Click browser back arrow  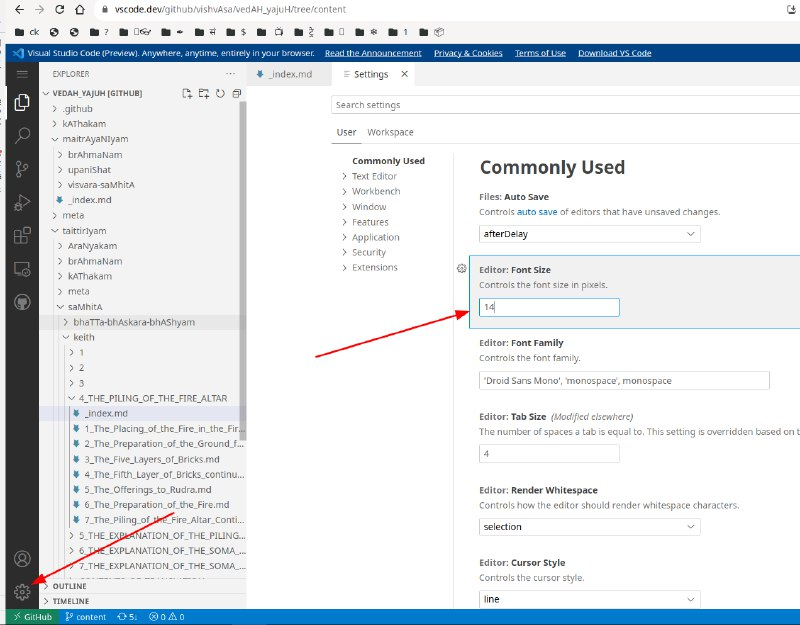pyautogui.click(x=19, y=9)
